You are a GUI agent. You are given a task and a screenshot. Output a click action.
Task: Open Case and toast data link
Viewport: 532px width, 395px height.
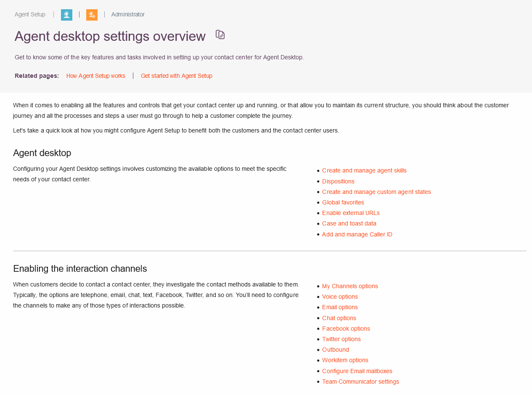click(x=349, y=223)
